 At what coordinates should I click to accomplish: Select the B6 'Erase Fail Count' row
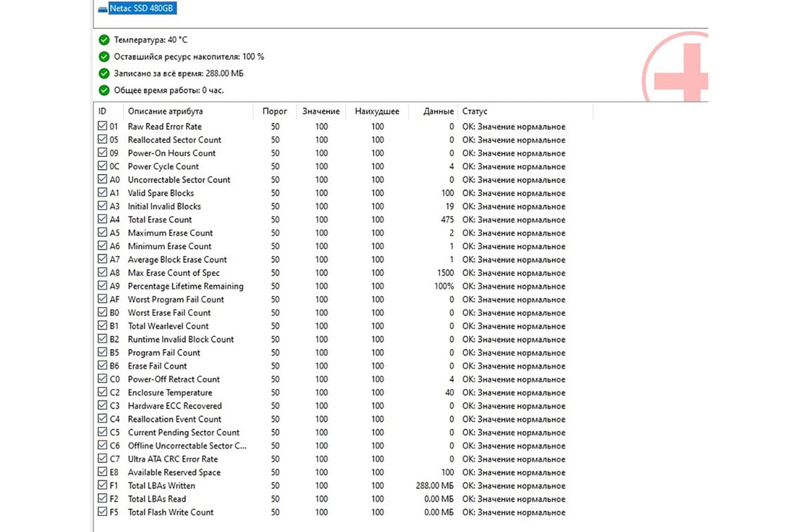coord(332,366)
